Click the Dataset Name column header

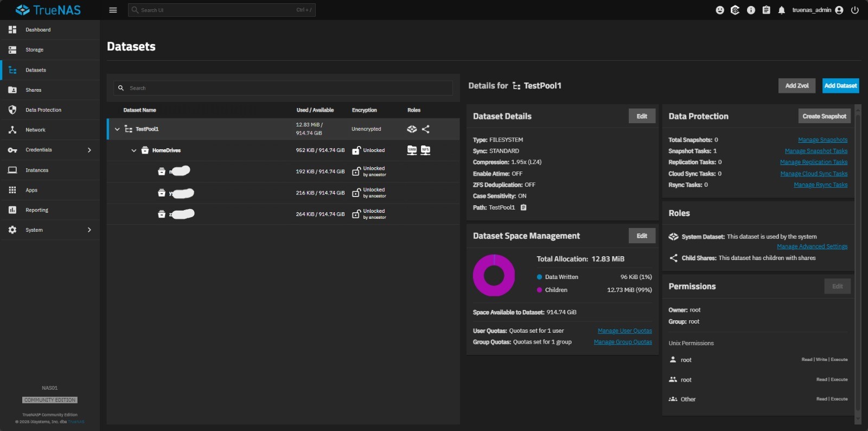(x=139, y=110)
